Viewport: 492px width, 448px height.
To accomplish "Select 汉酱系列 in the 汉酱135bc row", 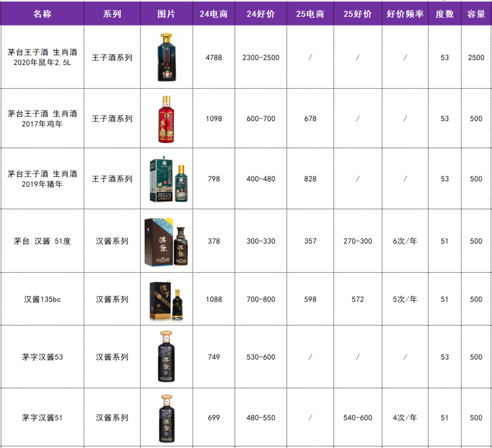I will pyautogui.click(x=112, y=299).
